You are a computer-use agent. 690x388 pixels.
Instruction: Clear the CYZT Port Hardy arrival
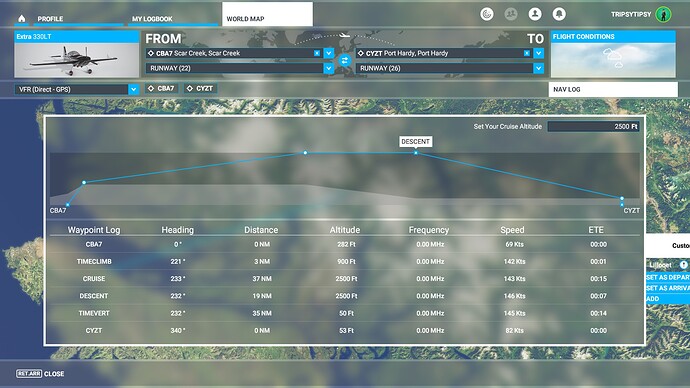527,53
